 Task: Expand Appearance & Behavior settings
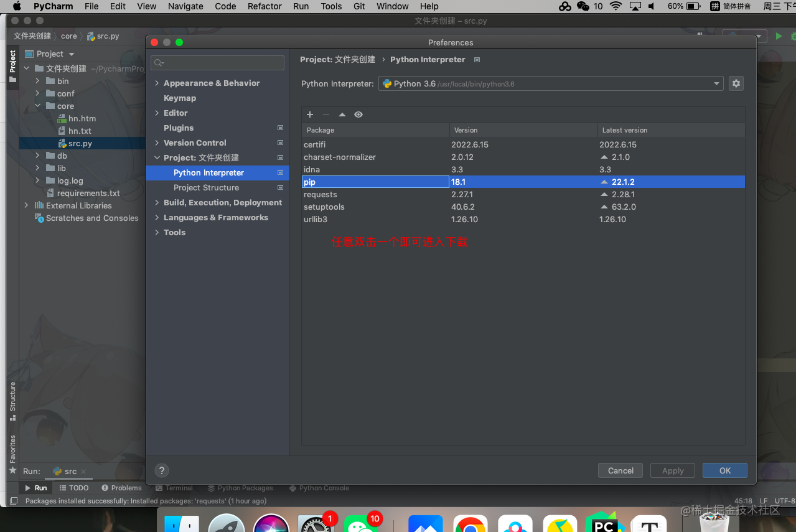click(157, 83)
